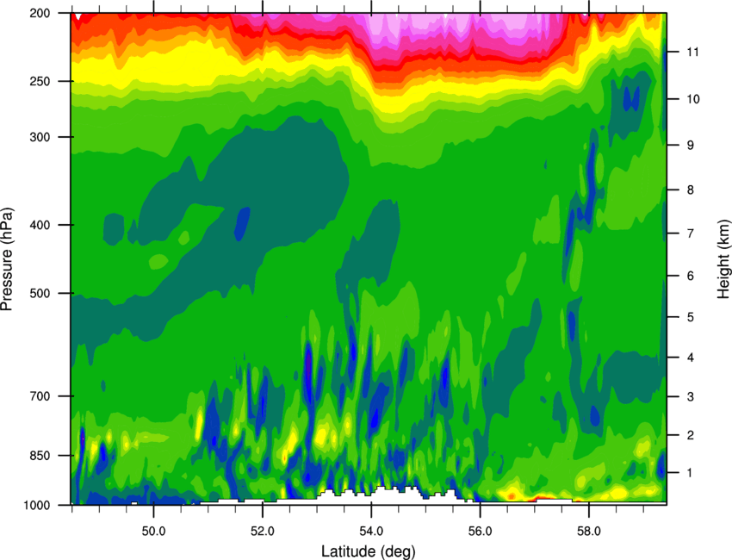Click the 400 pressure axis label
The image size is (732, 560).
[x=40, y=225]
